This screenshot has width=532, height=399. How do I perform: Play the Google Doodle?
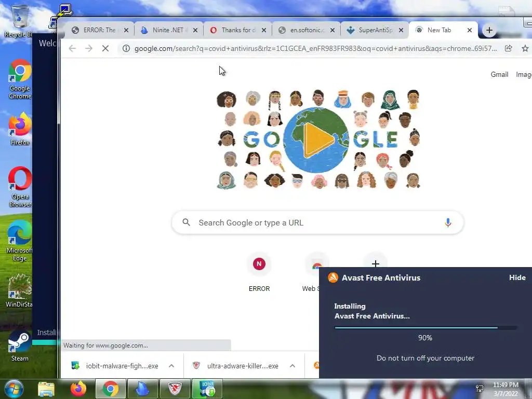coord(317,140)
